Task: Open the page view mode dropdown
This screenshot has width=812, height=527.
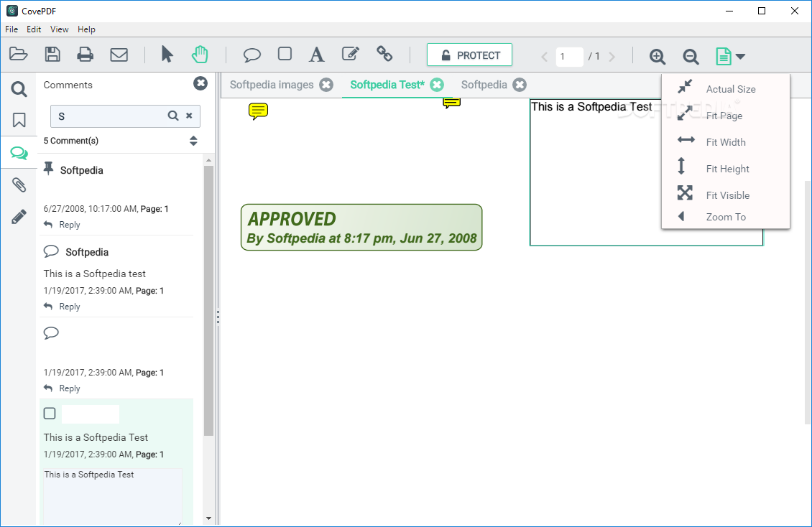Action: pos(730,56)
